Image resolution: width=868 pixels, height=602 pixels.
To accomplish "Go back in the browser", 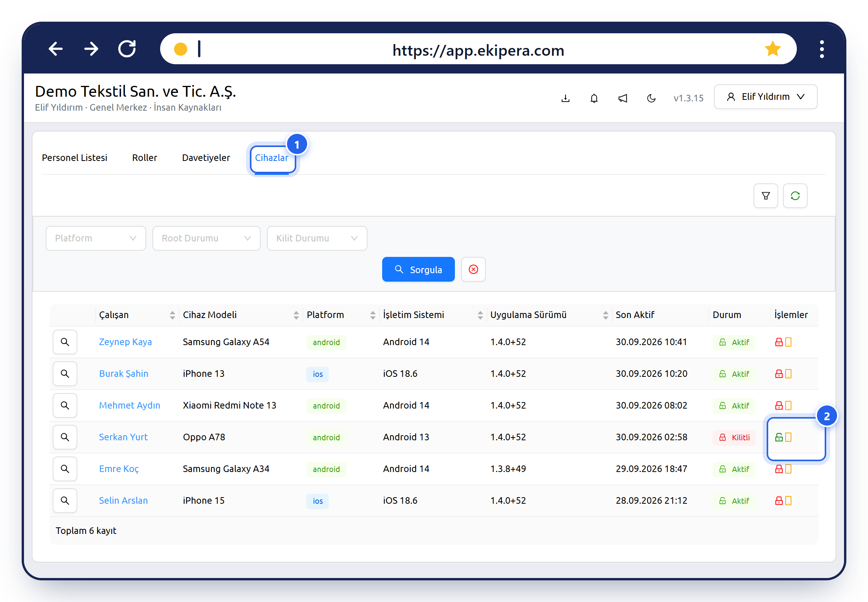I will point(56,49).
